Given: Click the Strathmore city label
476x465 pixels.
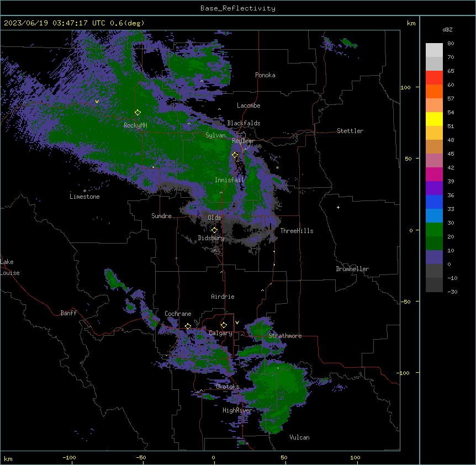Looking at the screenshot, I should (285, 336).
